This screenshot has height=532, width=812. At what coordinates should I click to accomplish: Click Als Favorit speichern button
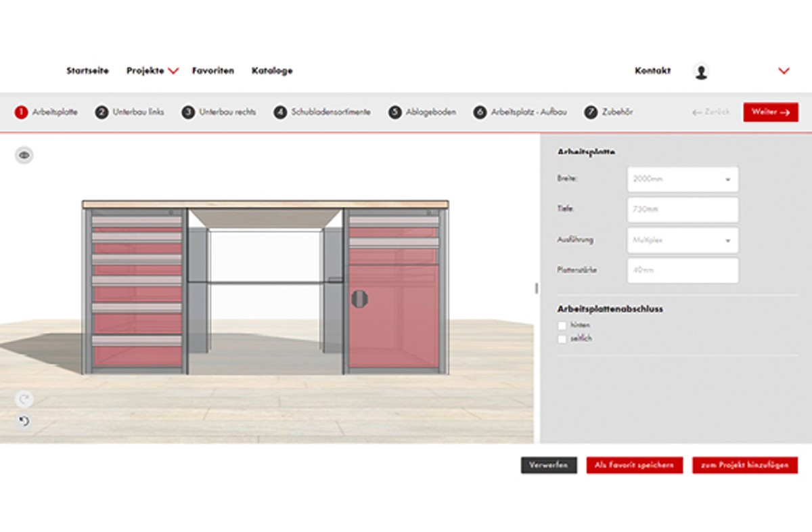634,466
